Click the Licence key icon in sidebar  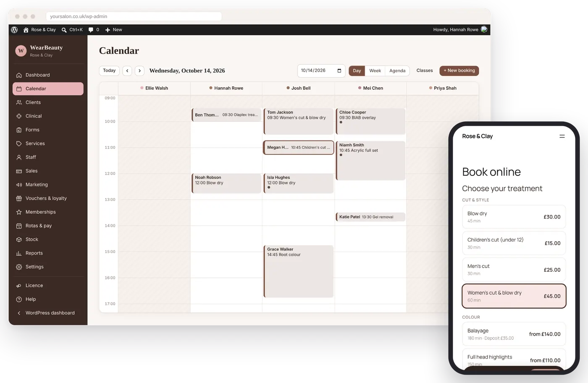coord(19,286)
